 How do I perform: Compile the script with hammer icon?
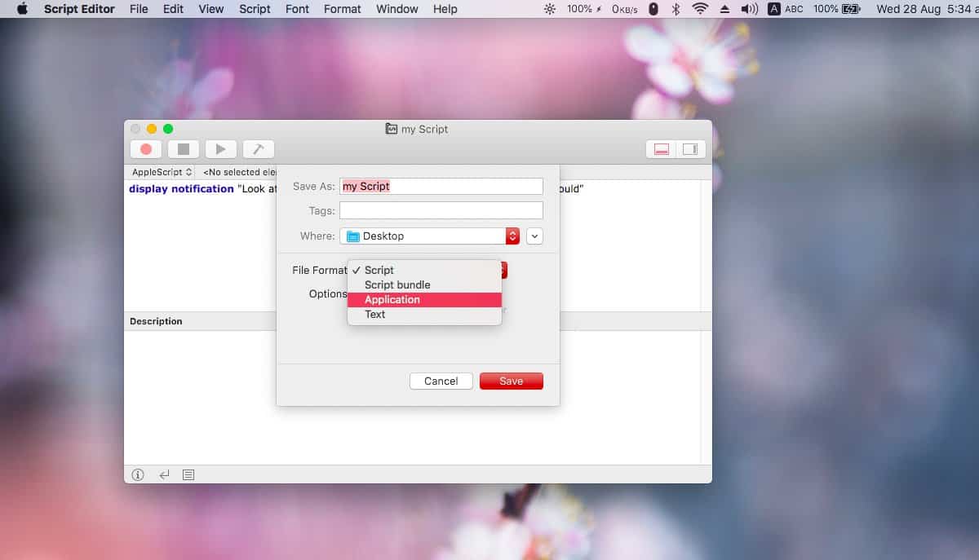coord(259,149)
